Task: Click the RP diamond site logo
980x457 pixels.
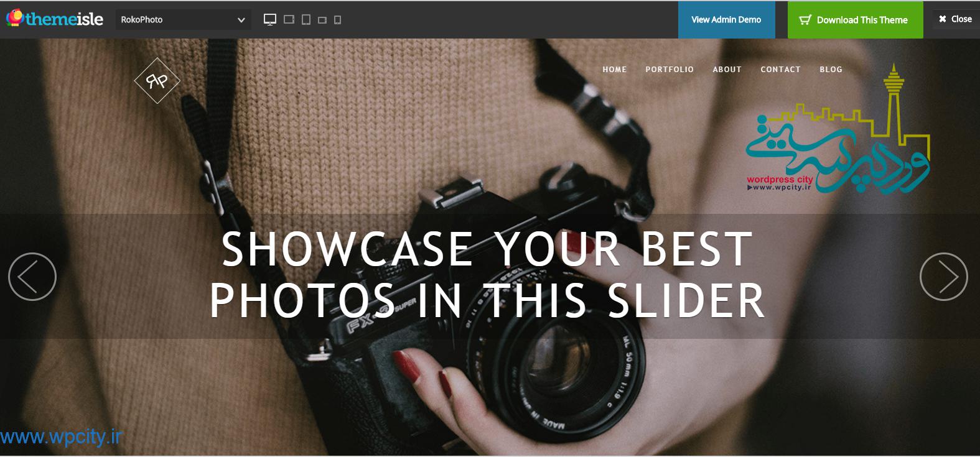Action: pos(157,81)
